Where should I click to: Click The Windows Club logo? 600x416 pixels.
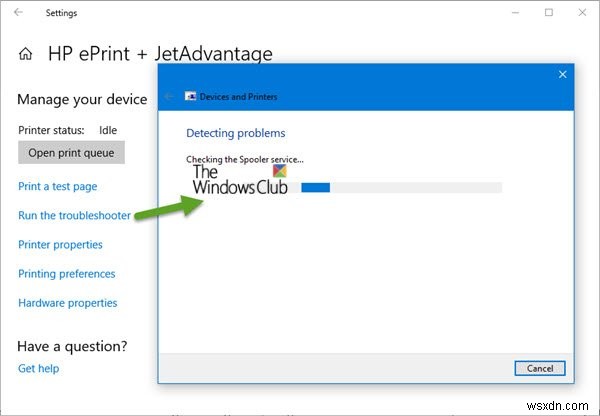240,179
